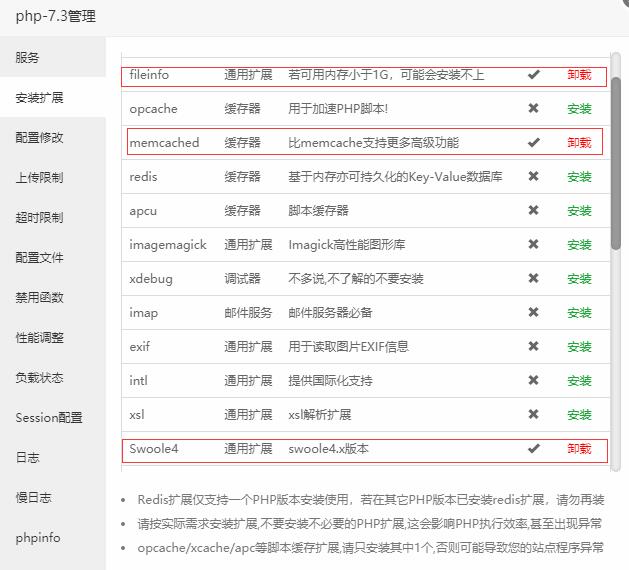
Task: Click the checkmark status icon for fileinfo
Action: tap(534, 75)
